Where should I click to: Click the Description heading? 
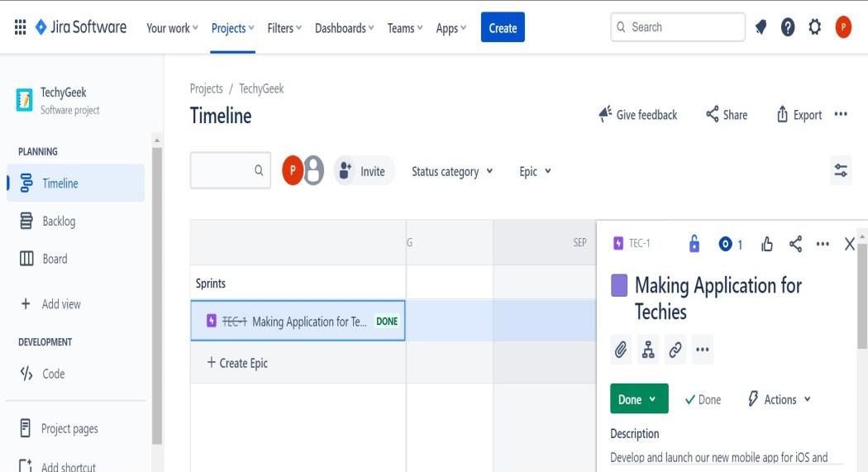634,433
